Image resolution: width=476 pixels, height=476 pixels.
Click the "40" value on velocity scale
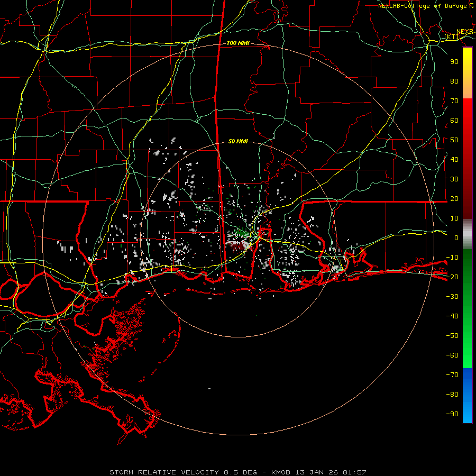click(454, 160)
